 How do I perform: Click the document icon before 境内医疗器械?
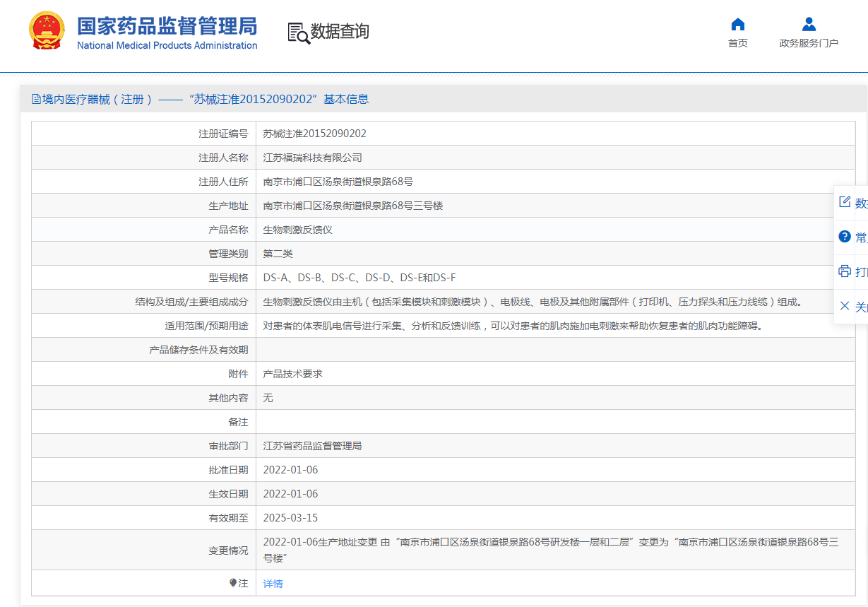click(x=37, y=100)
